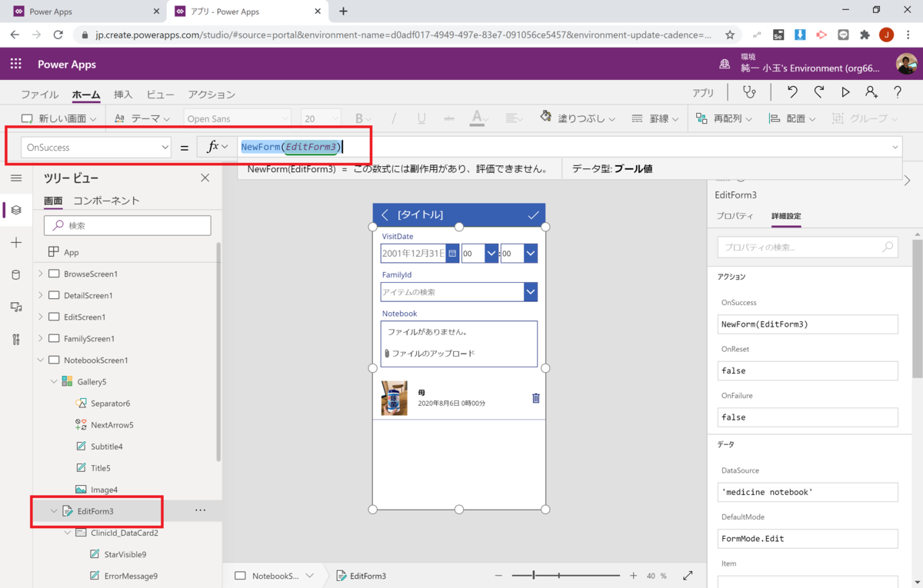
Task: Open Advanced tools icon in left rail
Action: coord(16,339)
